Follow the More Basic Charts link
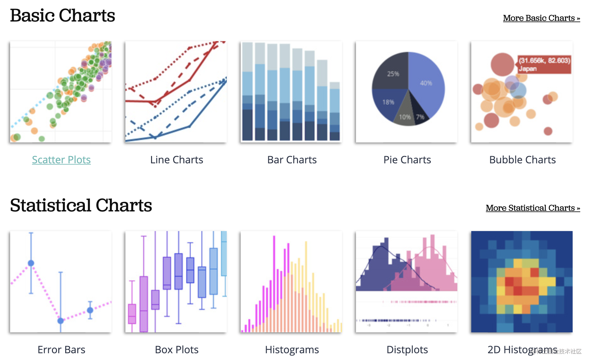591x364 pixels. point(542,18)
